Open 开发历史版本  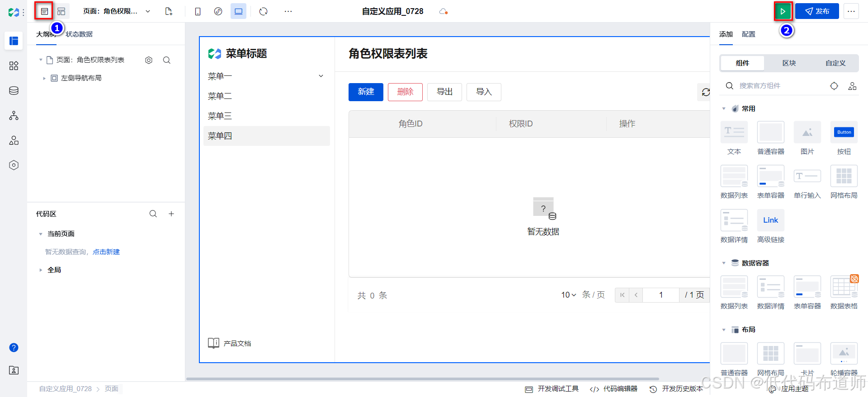pyautogui.click(x=676, y=389)
